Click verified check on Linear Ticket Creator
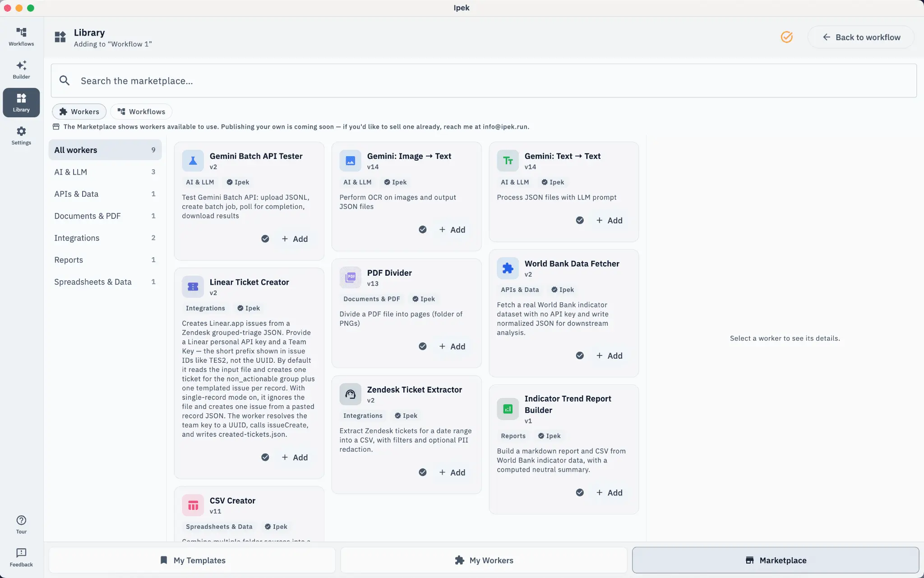The image size is (924, 578). coord(265,457)
